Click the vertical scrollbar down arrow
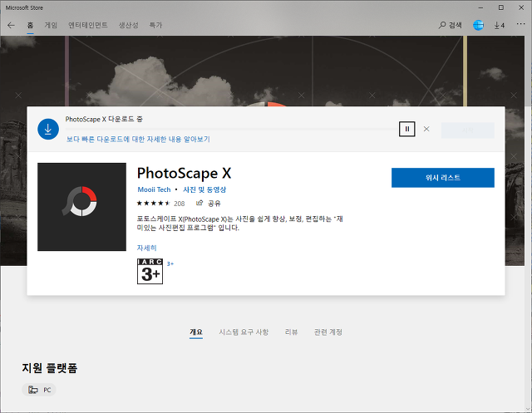Screen dimensions: 532x413 click(x=529, y=409)
